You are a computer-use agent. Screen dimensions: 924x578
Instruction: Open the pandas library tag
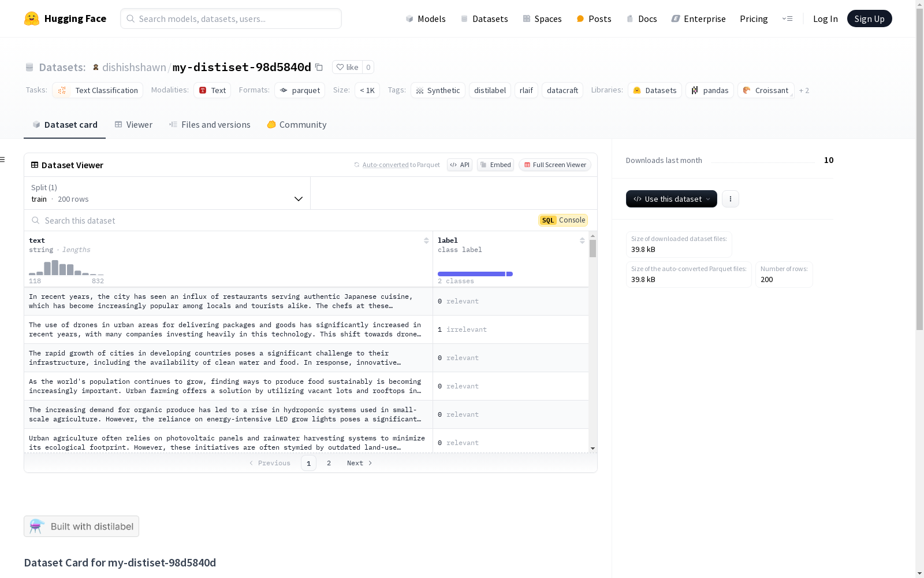710,90
